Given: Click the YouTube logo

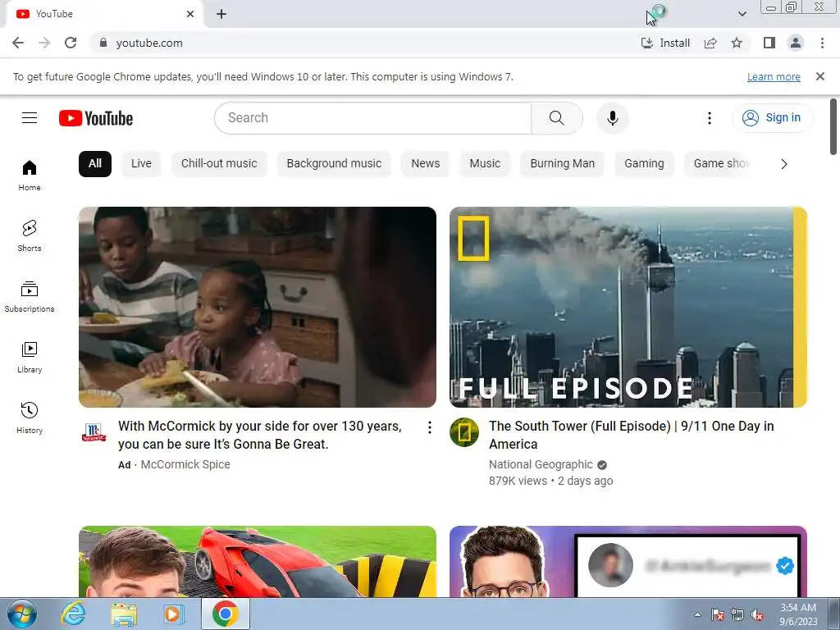Looking at the screenshot, I should pos(96,118).
